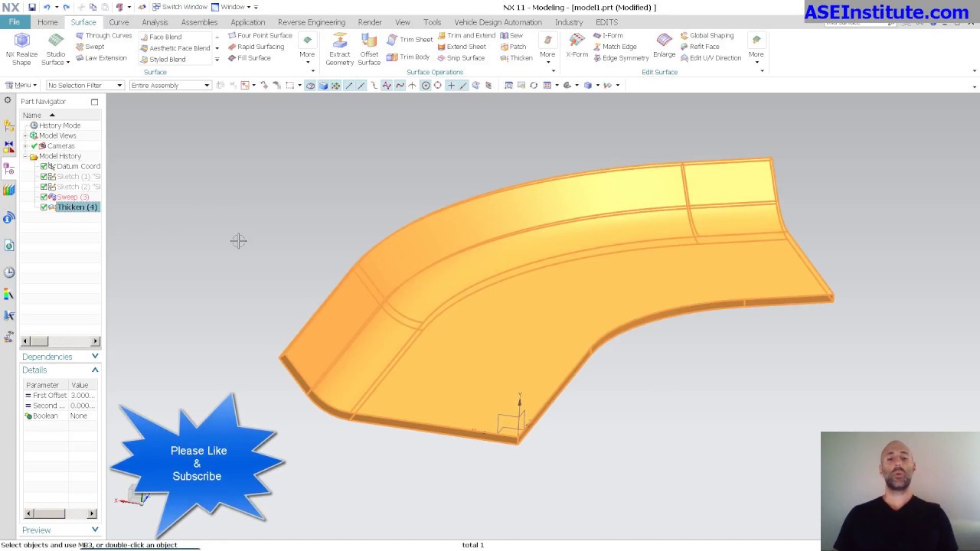Select Edit U/V Direction tool
The height and width of the screenshot is (551, 980).
pos(711,58)
